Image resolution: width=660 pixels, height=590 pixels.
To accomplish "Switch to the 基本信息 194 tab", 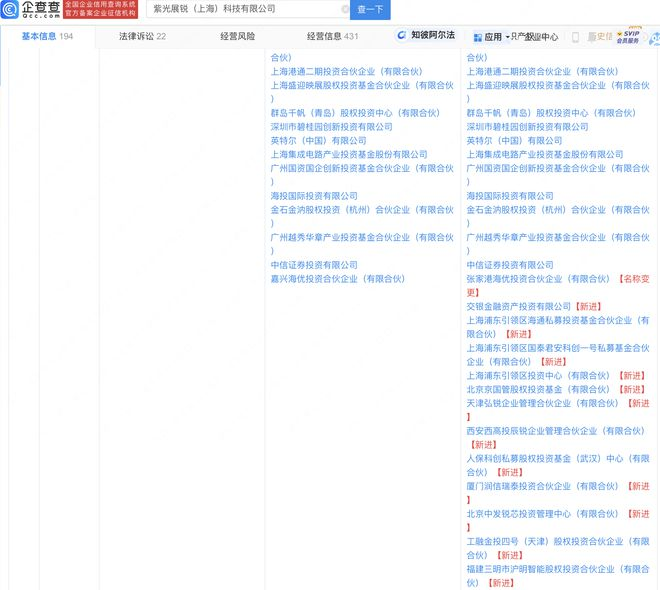I will click(47, 37).
